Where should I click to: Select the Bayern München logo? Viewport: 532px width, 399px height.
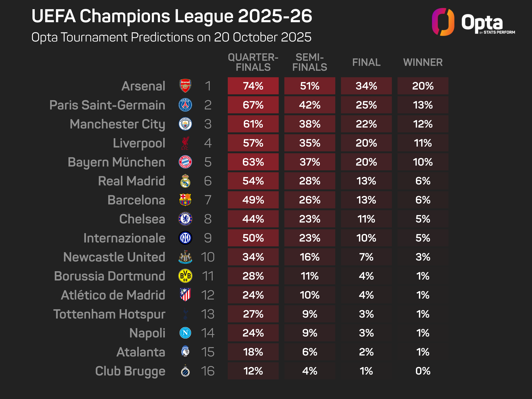[185, 162]
